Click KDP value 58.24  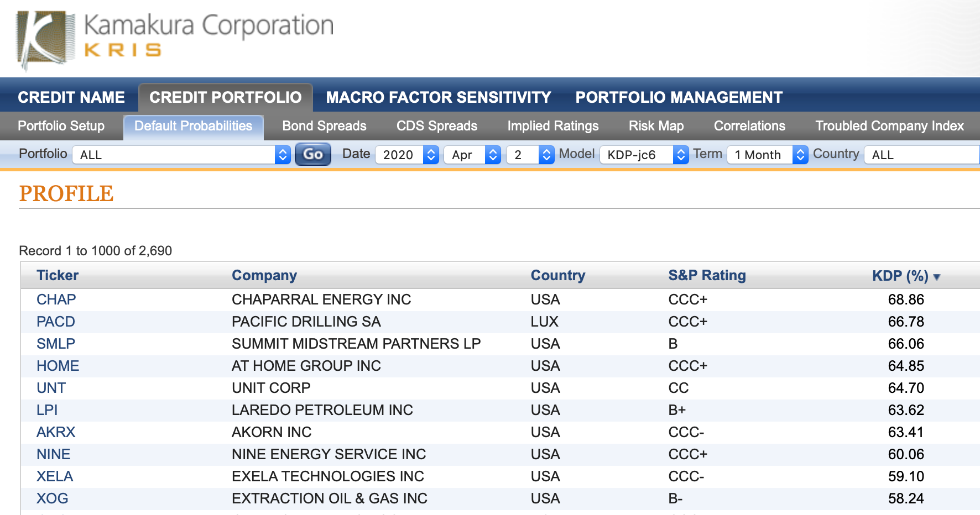pyautogui.click(x=906, y=498)
